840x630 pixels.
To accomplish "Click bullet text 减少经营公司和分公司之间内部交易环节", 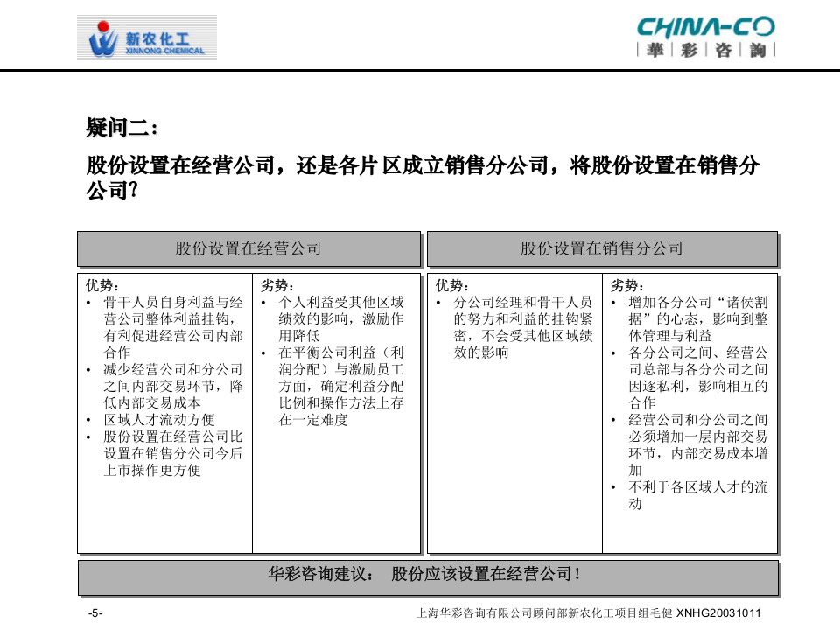I will point(173,386).
